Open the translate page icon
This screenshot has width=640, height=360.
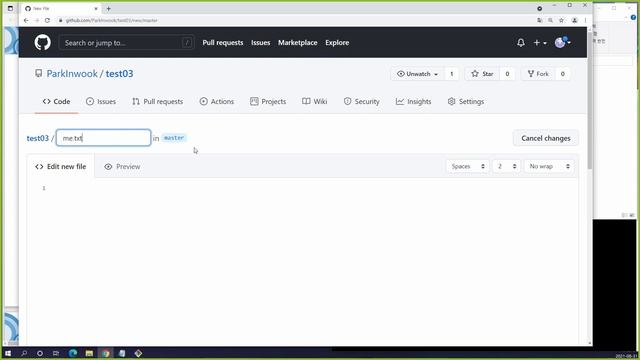click(540, 20)
